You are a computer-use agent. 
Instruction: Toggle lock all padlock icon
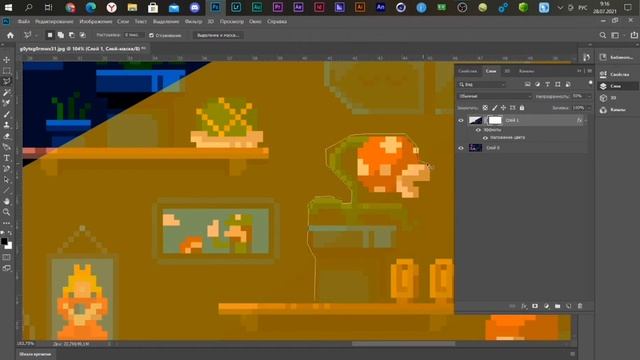point(522,108)
